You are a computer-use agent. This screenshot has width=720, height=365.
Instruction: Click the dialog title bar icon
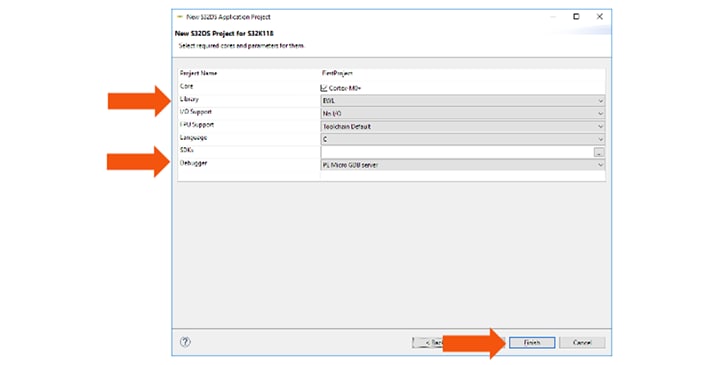coord(180,17)
